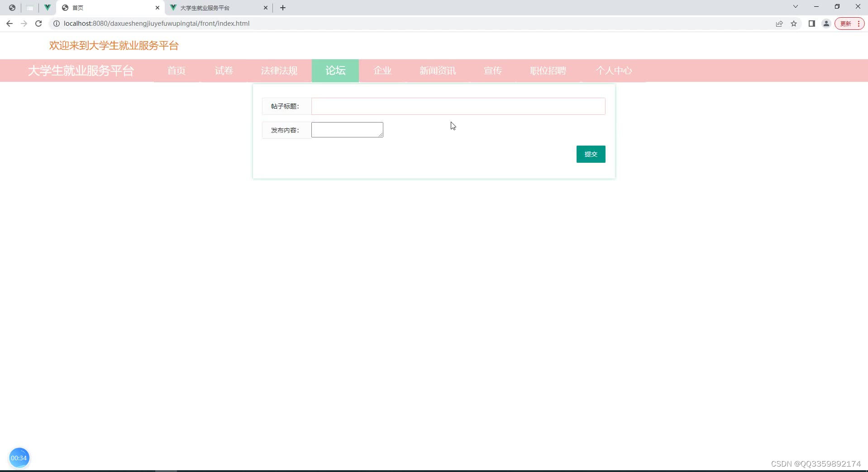
Task: Open 个人中心 navigation item
Action: [614, 71]
